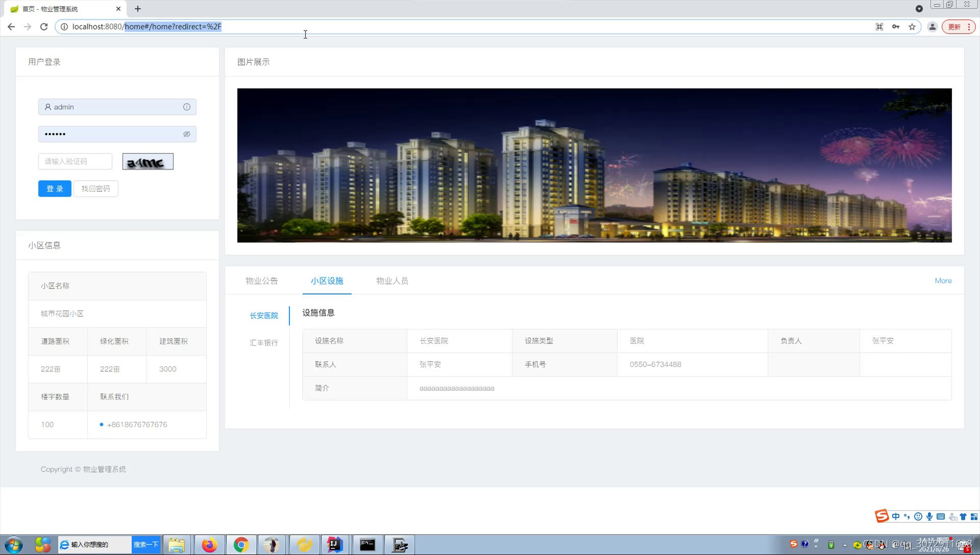Click the blue 登录 button
The height and width of the screenshot is (555, 980).
[55, 189]
